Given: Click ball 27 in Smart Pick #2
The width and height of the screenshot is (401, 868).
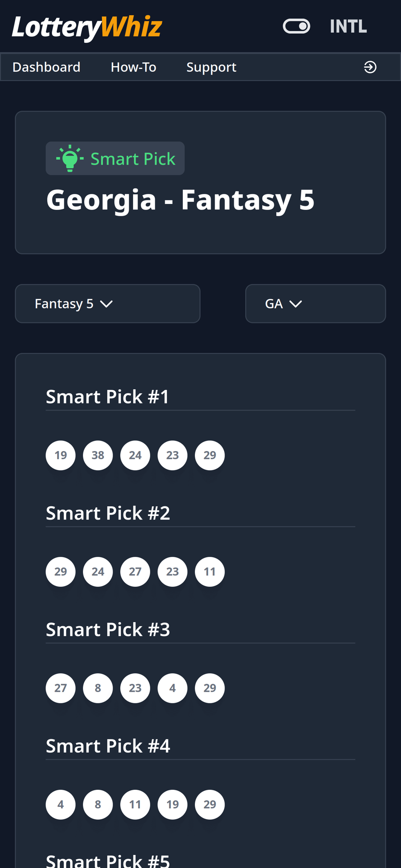Looking at the screenshot, I should pos(135,572).
